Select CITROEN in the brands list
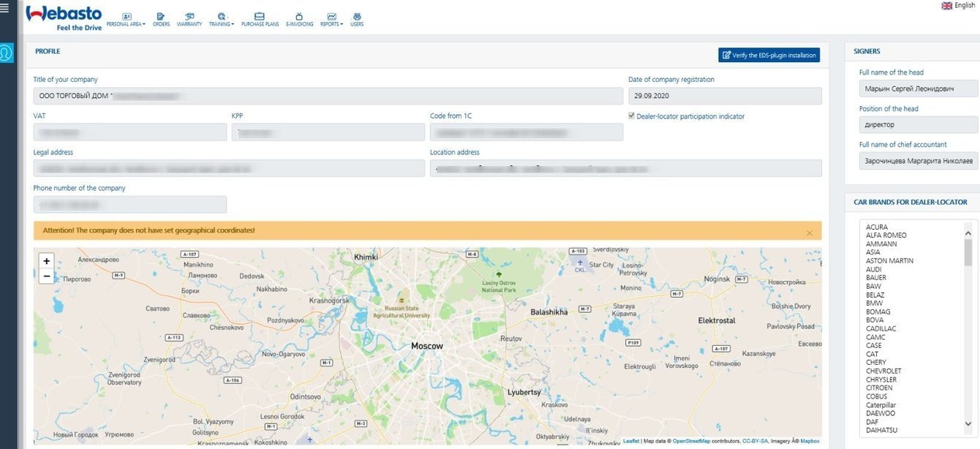 pyautogui.click(x=879, y=388)
